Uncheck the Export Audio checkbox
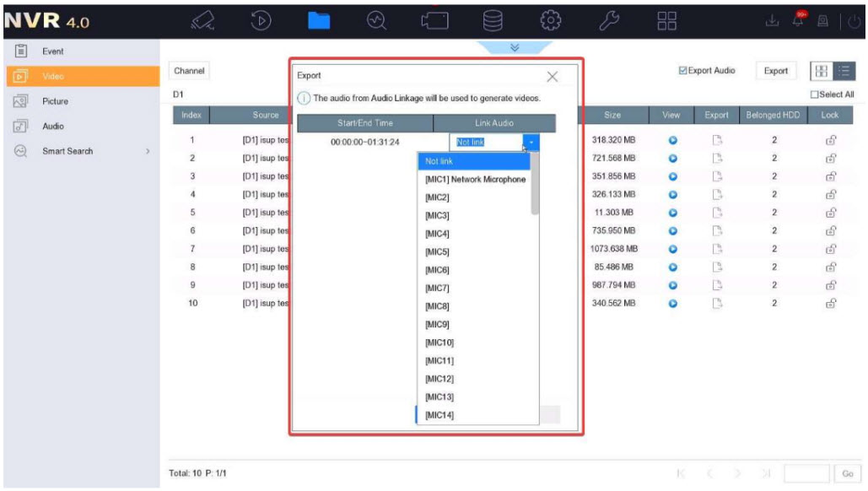Image resolution: width=868 pixels, height=491 pixels. pyautogui.click(x=684, y=72)
